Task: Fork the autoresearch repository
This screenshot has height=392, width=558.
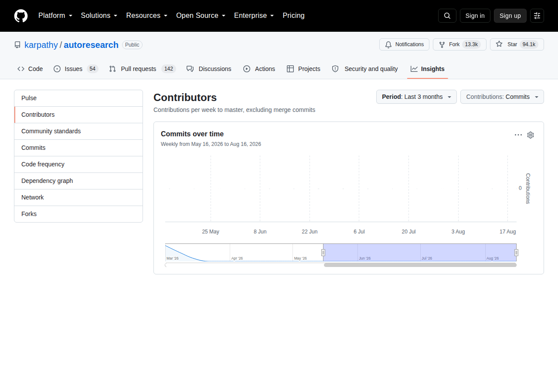Action: coord(459,44)
